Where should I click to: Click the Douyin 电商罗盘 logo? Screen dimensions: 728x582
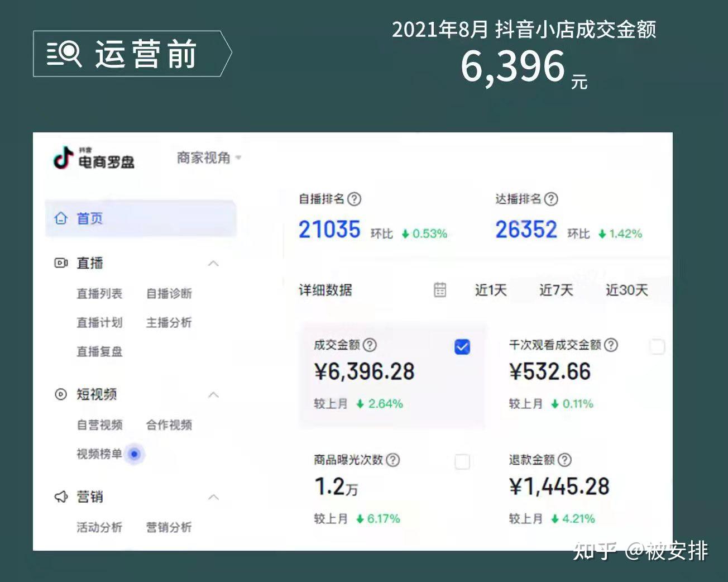(94, 159)
